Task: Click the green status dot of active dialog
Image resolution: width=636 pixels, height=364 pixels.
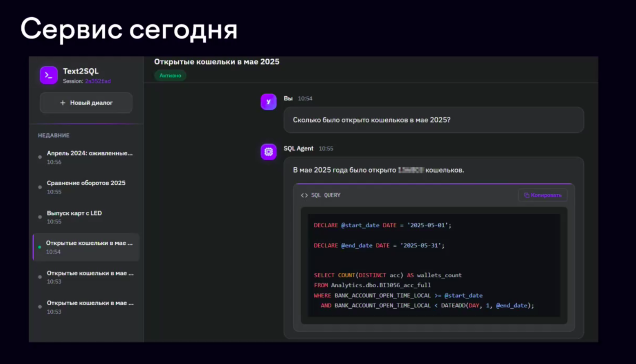Action: (x=40, y=247)
